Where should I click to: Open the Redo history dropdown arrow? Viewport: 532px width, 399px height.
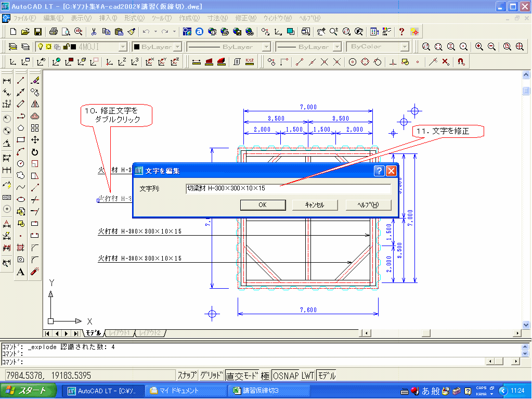pyautogui.click(x=174, y=32)
